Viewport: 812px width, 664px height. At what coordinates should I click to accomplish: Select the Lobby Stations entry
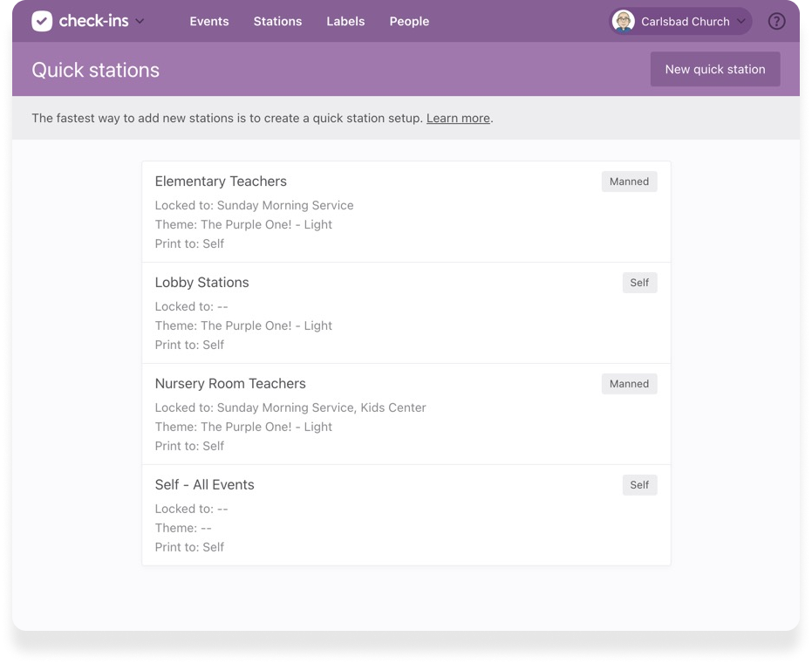[201, 283]
